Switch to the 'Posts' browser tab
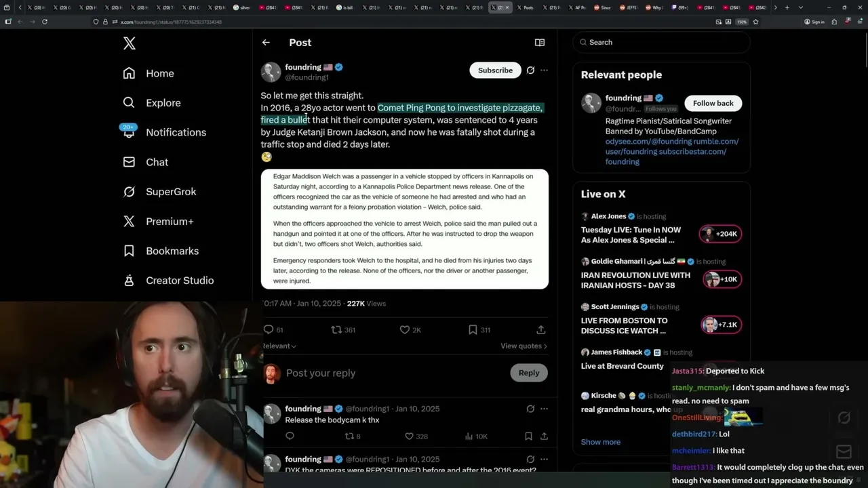This screenshot has height=488, width=868. [x=526, y=7]
